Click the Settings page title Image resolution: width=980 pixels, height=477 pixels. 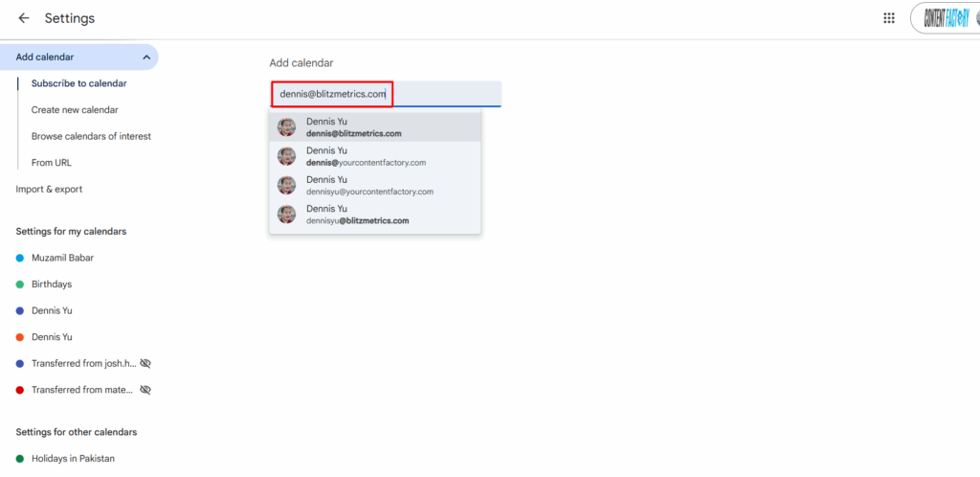70,18
